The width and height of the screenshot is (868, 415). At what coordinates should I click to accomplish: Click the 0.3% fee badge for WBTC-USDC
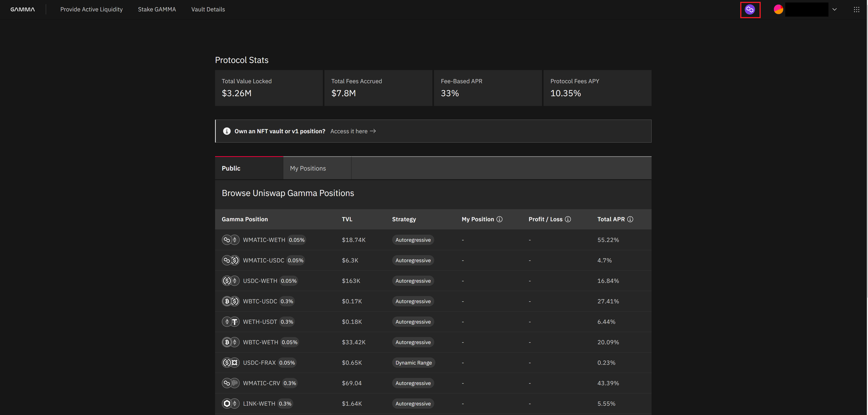click(x=287, y=301)
